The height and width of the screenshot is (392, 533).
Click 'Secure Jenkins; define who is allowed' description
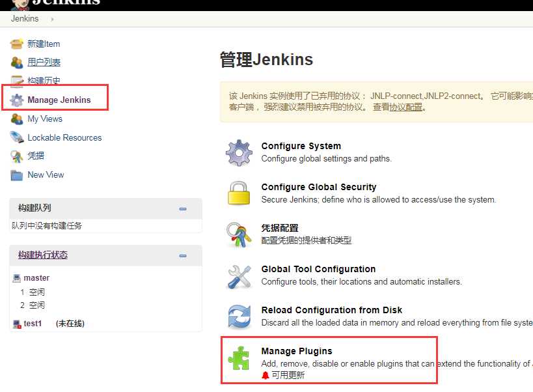[x=379, y=199]
